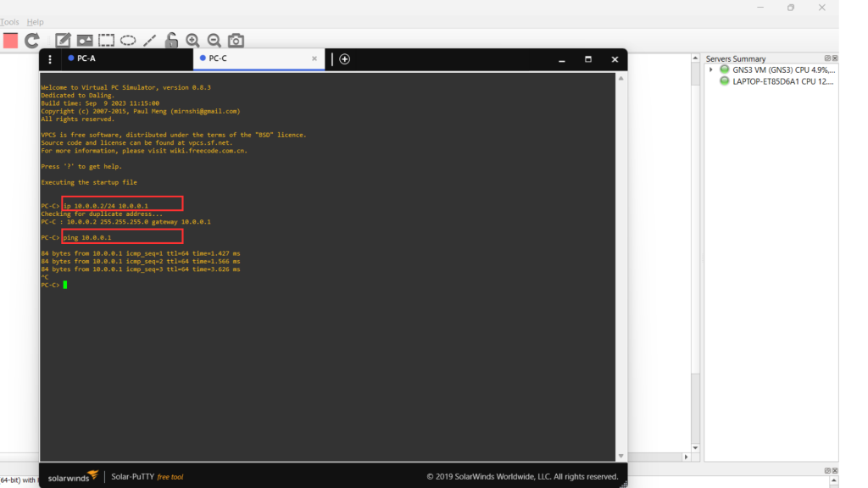868x488 pixels.
Task: Toggle the lock items padlock icon
Action: (171, 40)
